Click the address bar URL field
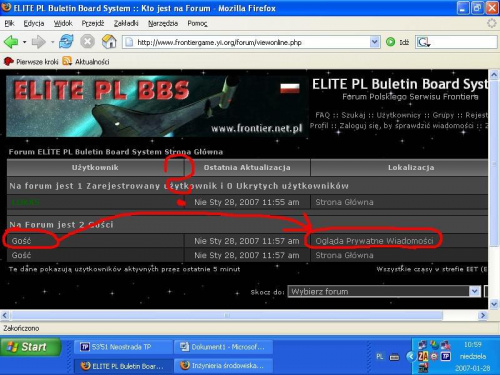This screenshot has width=500, height=375. (x=252, y=42)
